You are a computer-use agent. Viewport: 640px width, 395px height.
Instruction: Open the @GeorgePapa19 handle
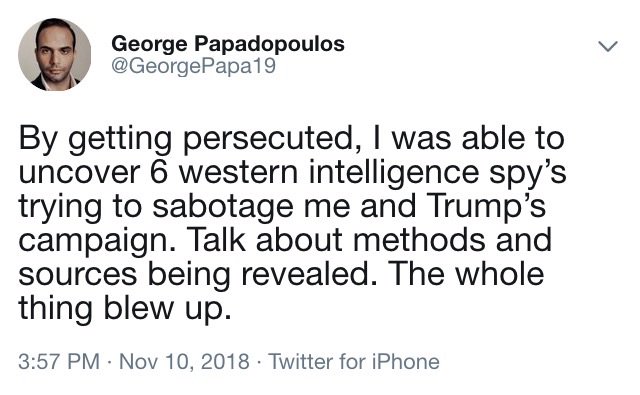click(194, 66)
